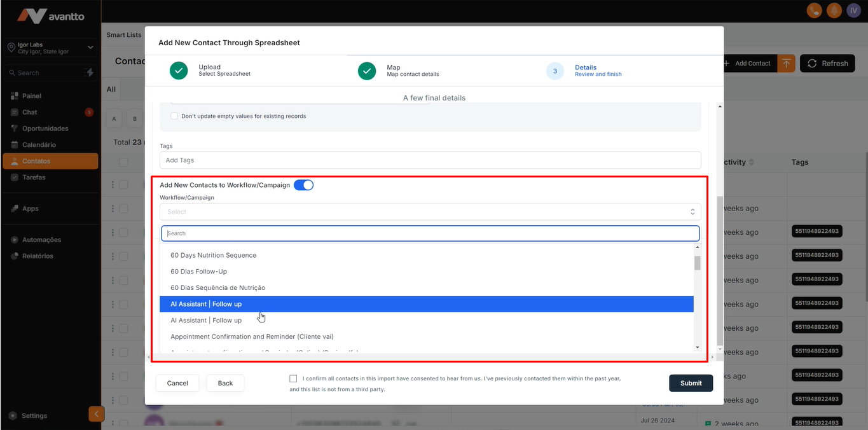Open the Workflow/Campaign select dropdown
Image resolution: width=868 pixels, height=430 pixels.
coord(430,212)
